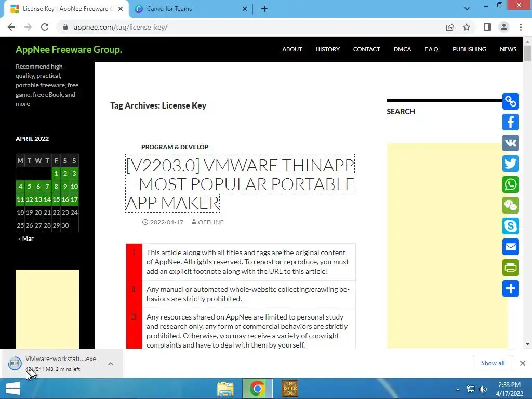Share the page via WeChat
532x399 pixels.
point(511,205)
